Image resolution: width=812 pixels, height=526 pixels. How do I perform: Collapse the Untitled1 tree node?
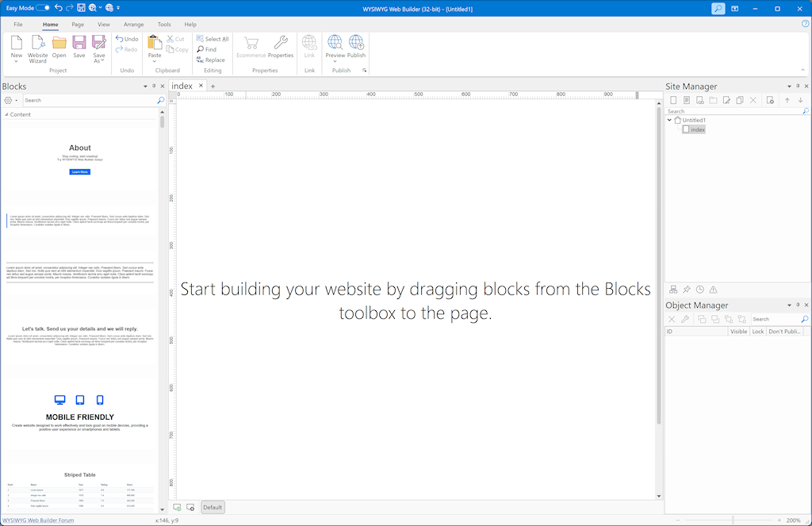[669, 120]
